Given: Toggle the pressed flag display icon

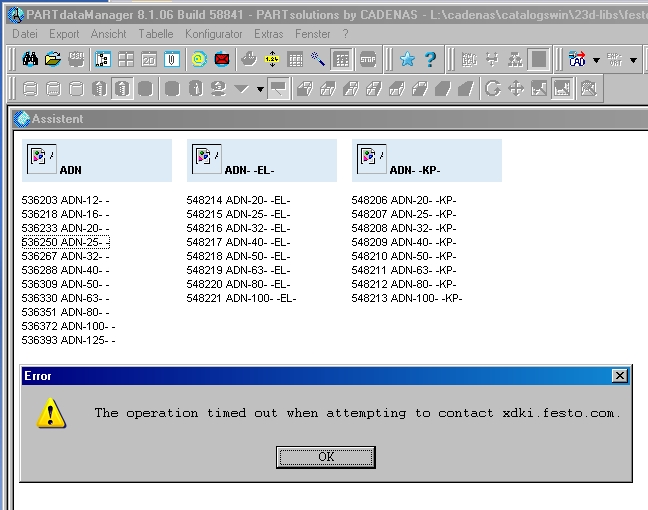Looking at the screenshot, I should pos(278,88).
